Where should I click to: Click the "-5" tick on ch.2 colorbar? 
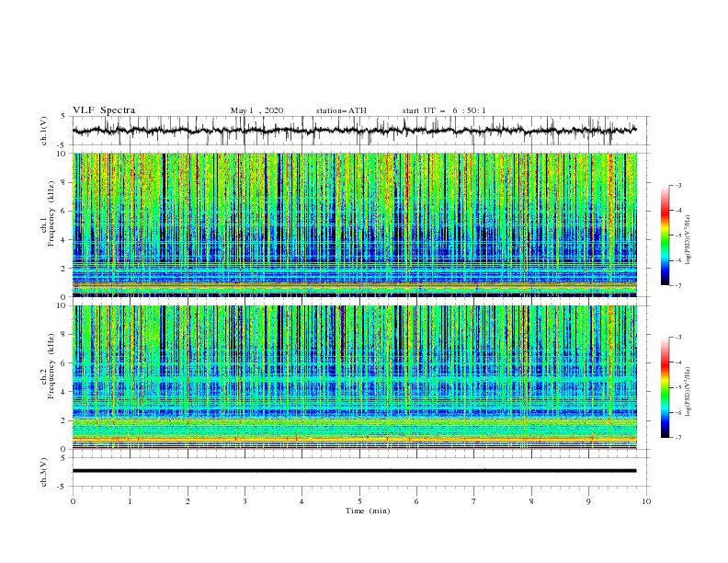pyautogui.click(x=677, y=387)
